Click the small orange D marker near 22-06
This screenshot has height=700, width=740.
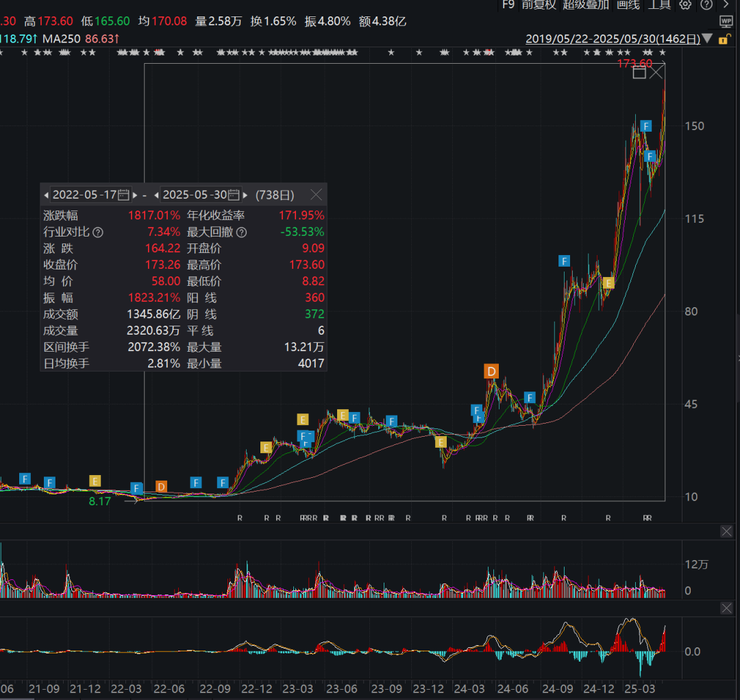162,487
